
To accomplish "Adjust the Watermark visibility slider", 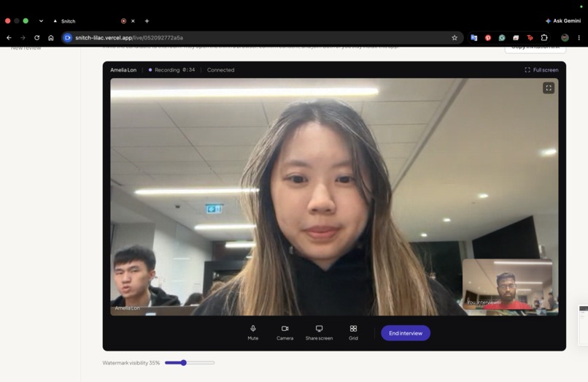I will click(x=190, y=363).
